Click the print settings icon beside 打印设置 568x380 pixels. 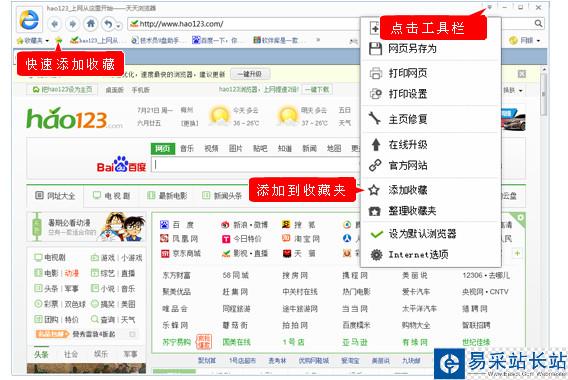[376, 94]
